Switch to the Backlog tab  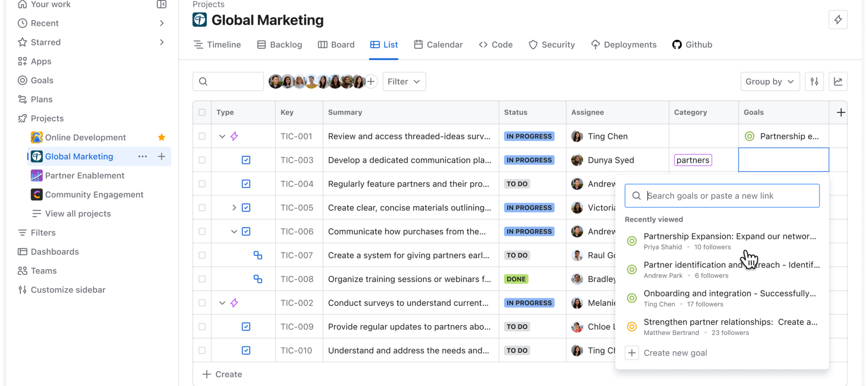point(280,45)
